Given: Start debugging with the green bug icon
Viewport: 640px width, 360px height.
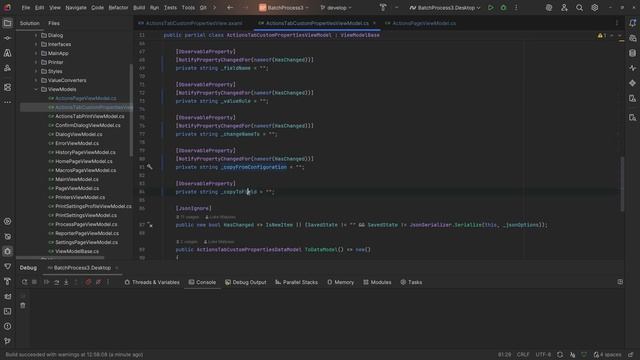Looking at the screenshot, I should tap(503, 8).
